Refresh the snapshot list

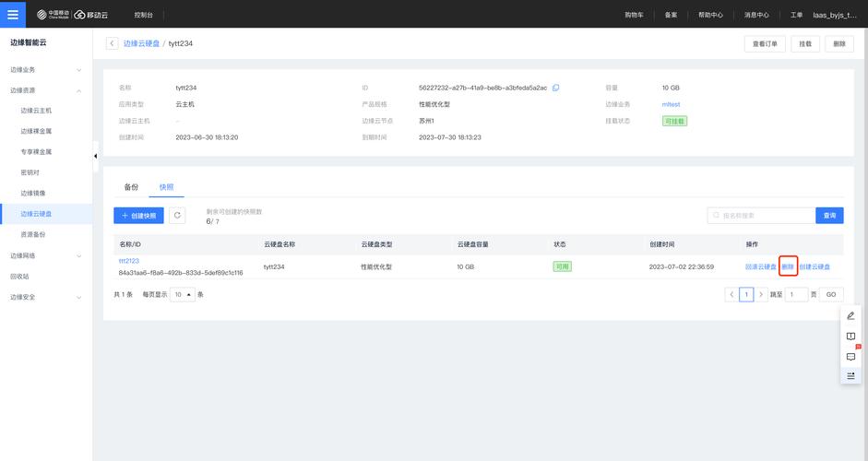pyautogui.click(x=177, y=215)
